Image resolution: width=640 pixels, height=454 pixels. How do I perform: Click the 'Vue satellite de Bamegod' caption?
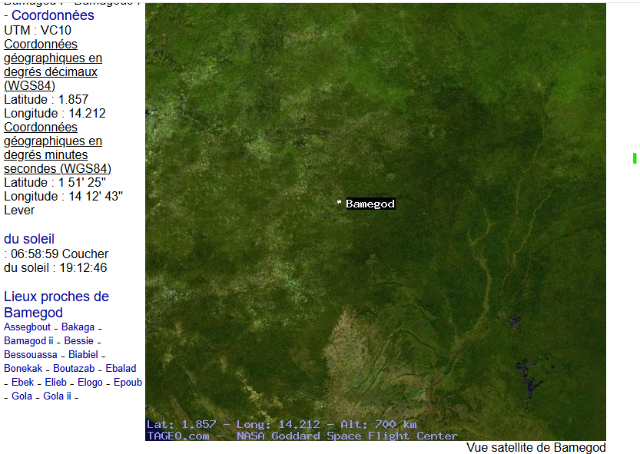click(536, 447)
